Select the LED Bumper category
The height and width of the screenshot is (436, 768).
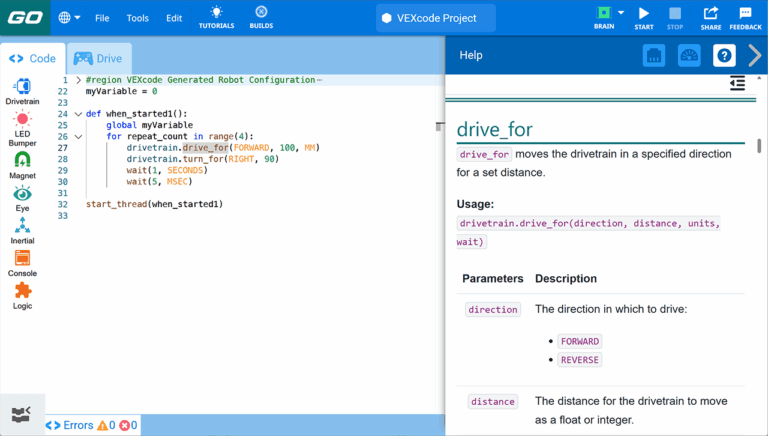coord(23,129)
